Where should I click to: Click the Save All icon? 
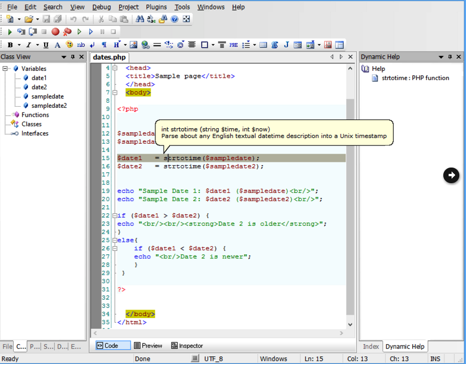58,19
